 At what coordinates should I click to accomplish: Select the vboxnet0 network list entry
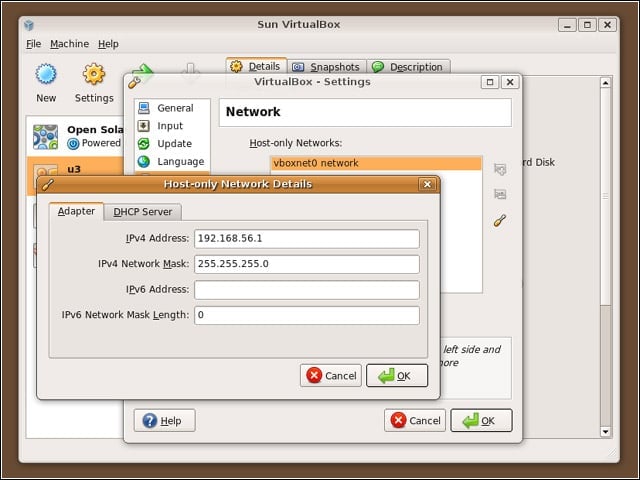click(x=376, y=163)
